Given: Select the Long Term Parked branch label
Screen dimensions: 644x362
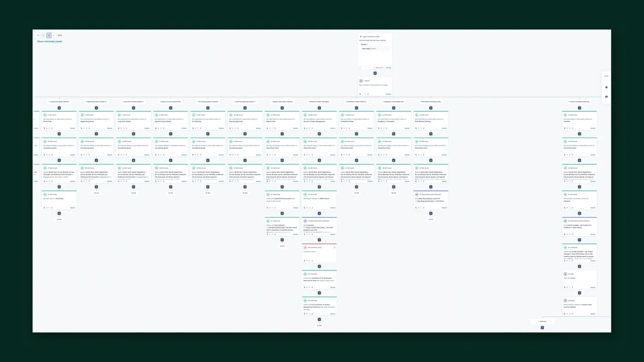Looking at the screenshot, I should tap(133, 102).
